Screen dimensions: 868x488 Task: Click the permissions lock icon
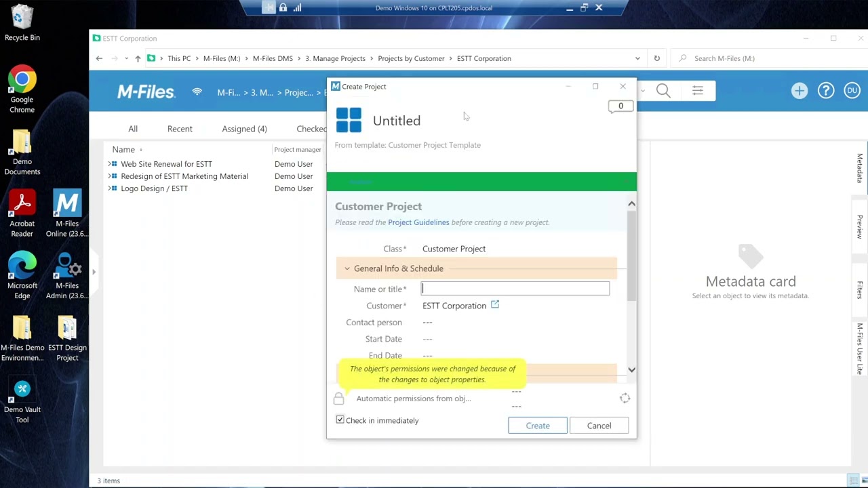click(x=338, y=399)
